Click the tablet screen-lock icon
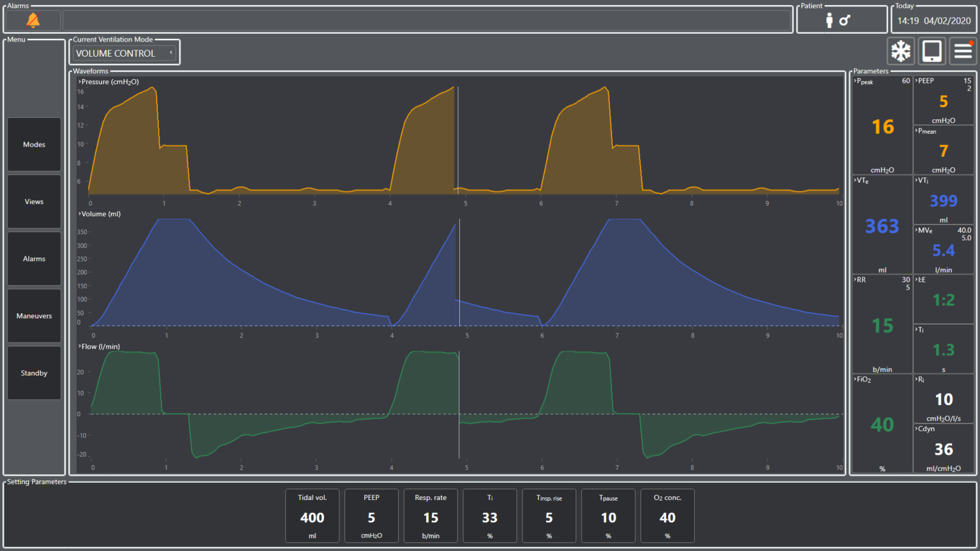The image size is (980, 551). (x=932, y=50)
